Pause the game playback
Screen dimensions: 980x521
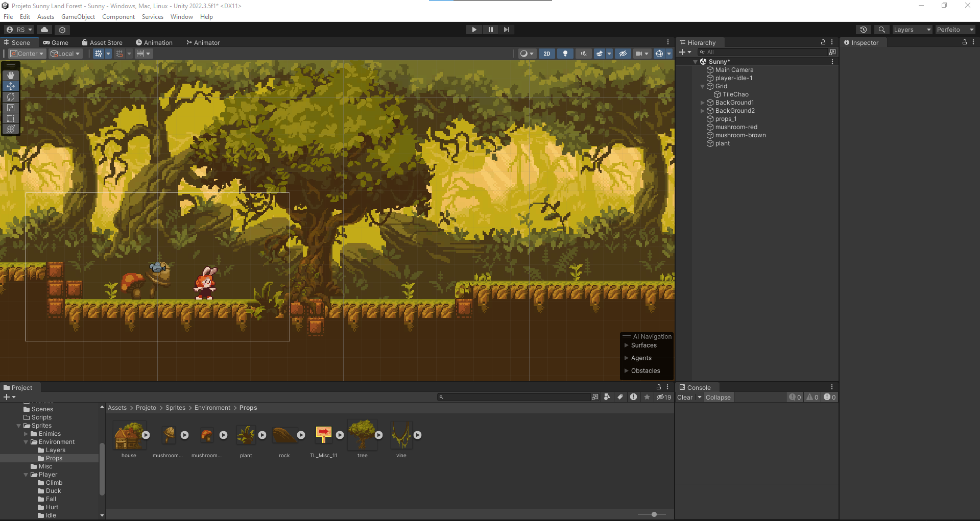coord(490,30)
